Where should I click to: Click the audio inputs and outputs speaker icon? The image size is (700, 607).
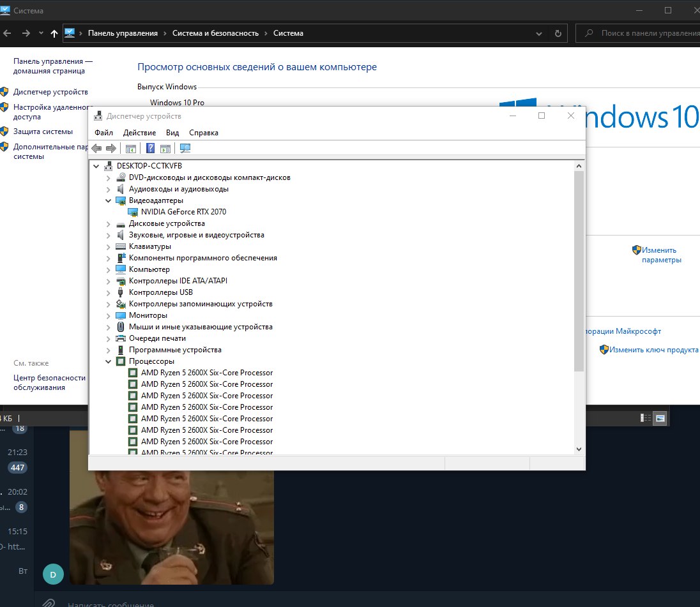tap(121, 189)
